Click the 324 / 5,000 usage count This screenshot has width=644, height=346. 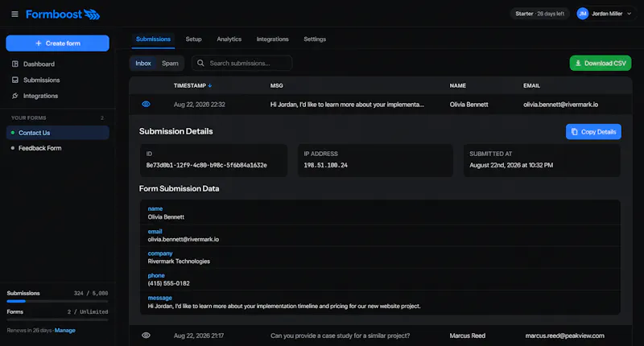click(91, 293)
